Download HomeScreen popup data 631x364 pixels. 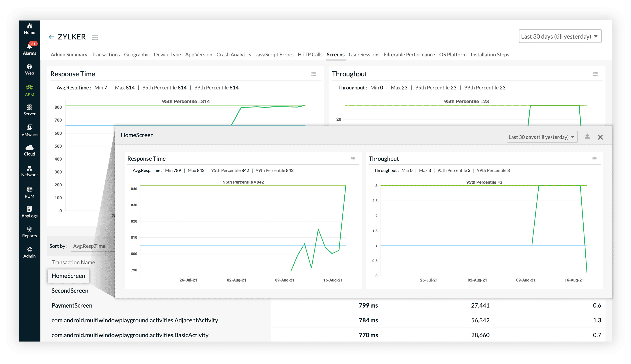(x=587, y=137)
